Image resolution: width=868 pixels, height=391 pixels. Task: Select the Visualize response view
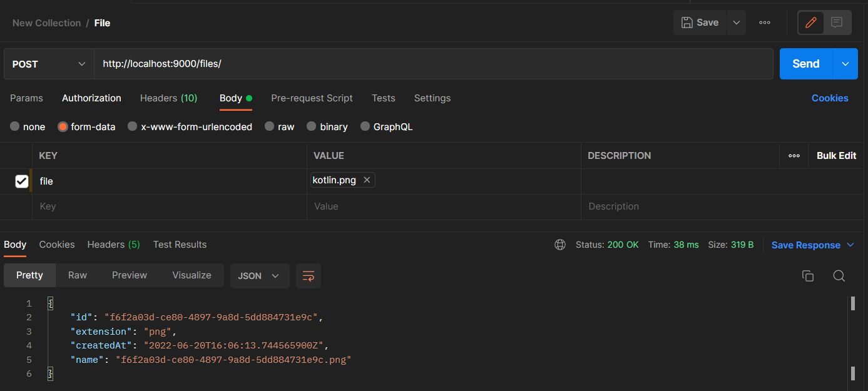pyautogui.click(x=191, y=275)
